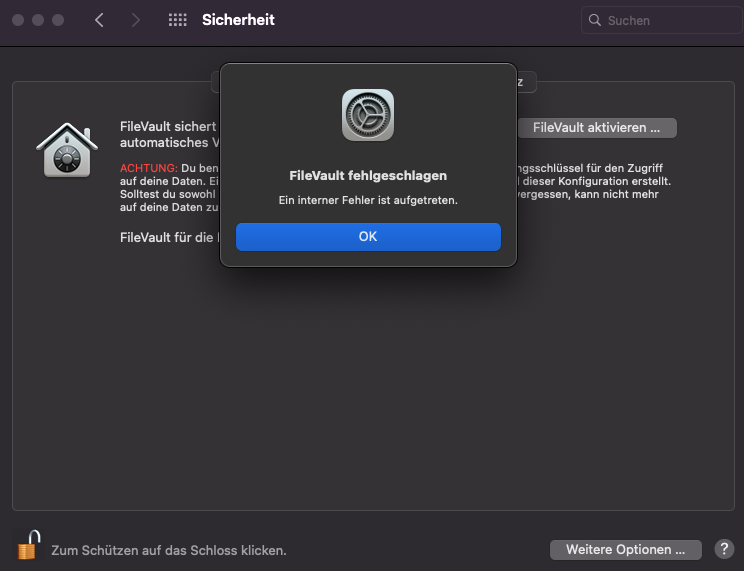Open Weitere Optionen settings

coord(626,549)
